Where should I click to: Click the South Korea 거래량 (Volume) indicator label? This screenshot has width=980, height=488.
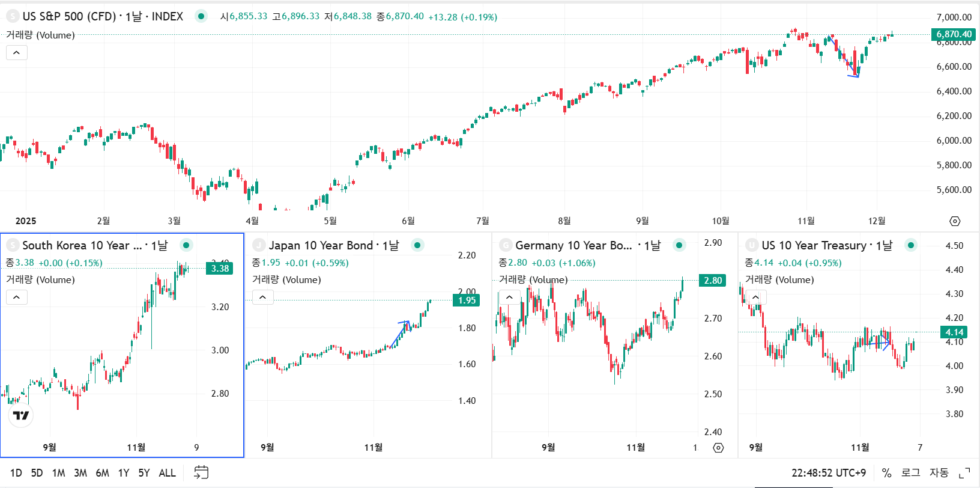click(x=40, y=279)
